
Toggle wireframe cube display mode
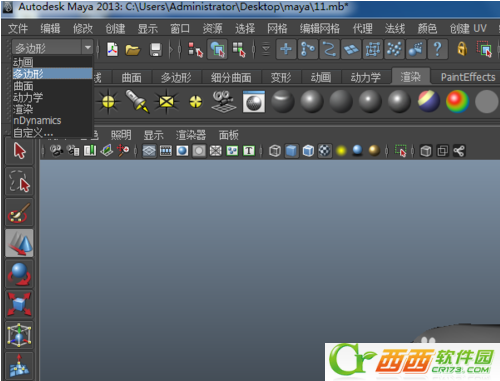click(275, 151)
